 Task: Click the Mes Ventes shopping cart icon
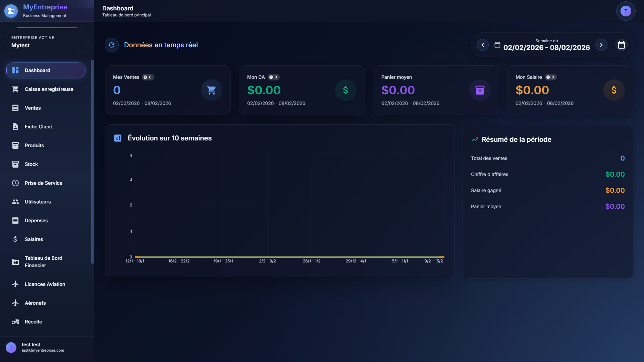click(211, 90)
